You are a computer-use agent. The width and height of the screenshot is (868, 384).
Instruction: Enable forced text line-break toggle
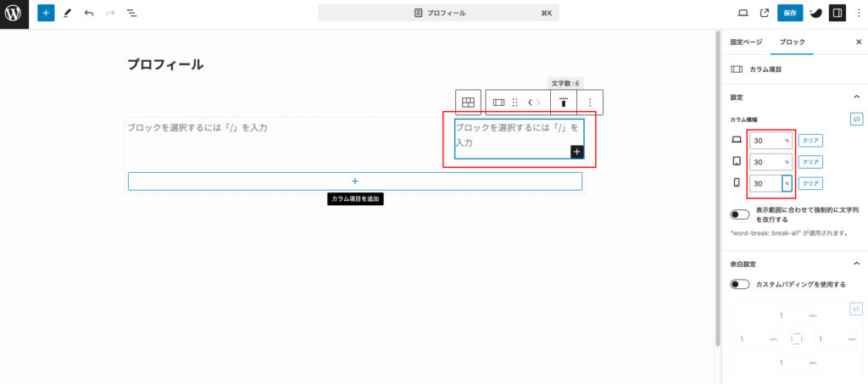740,214
